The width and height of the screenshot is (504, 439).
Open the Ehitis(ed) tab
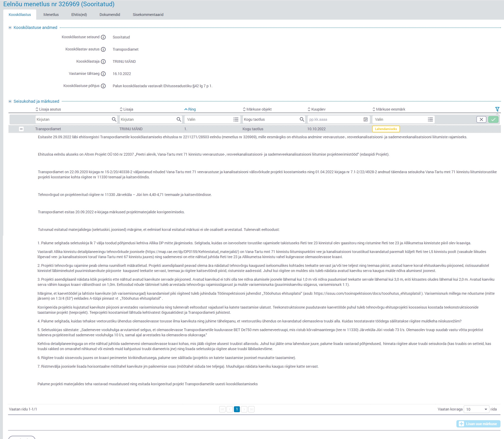pos(79,15)
